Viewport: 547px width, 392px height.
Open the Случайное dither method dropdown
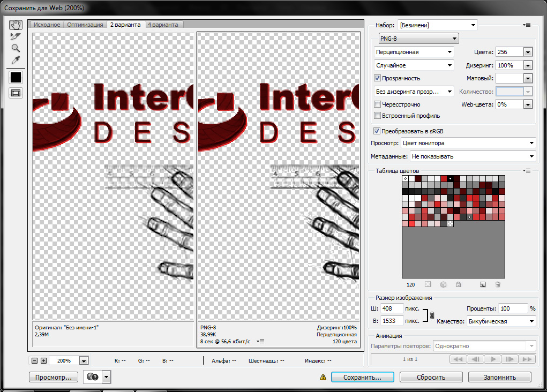coord(414,65)
